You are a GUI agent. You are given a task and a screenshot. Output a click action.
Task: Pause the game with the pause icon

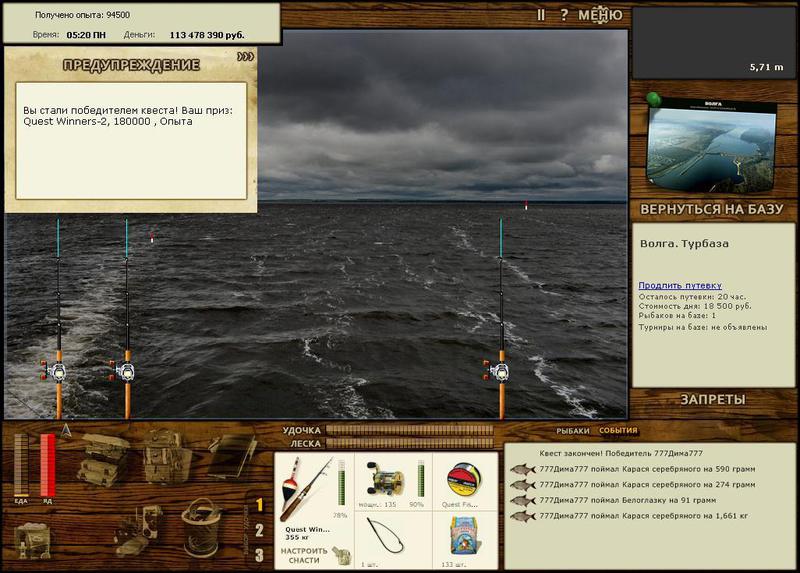point(541,15)
